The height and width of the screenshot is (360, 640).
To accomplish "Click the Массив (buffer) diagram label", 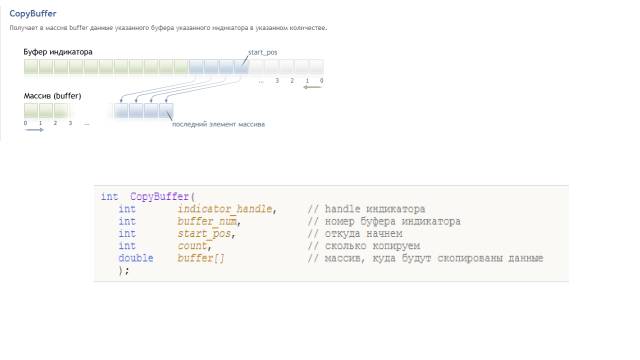I will coord(52,96).
